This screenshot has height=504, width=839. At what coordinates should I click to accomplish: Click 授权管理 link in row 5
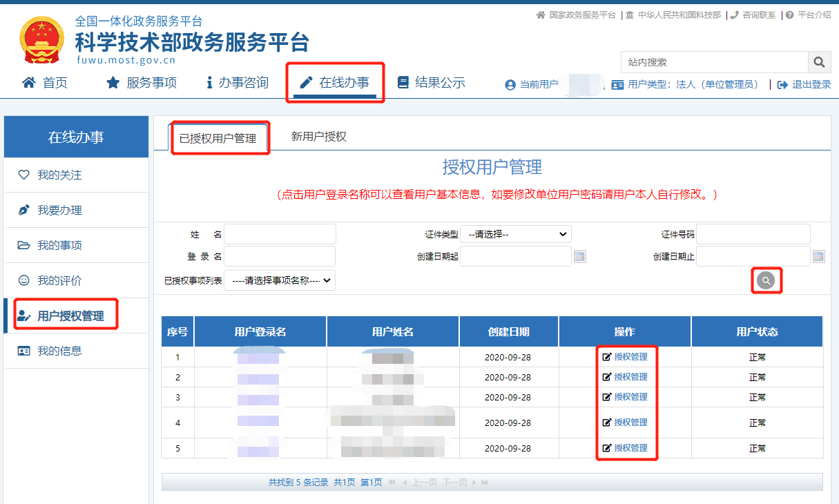[630, 448]
